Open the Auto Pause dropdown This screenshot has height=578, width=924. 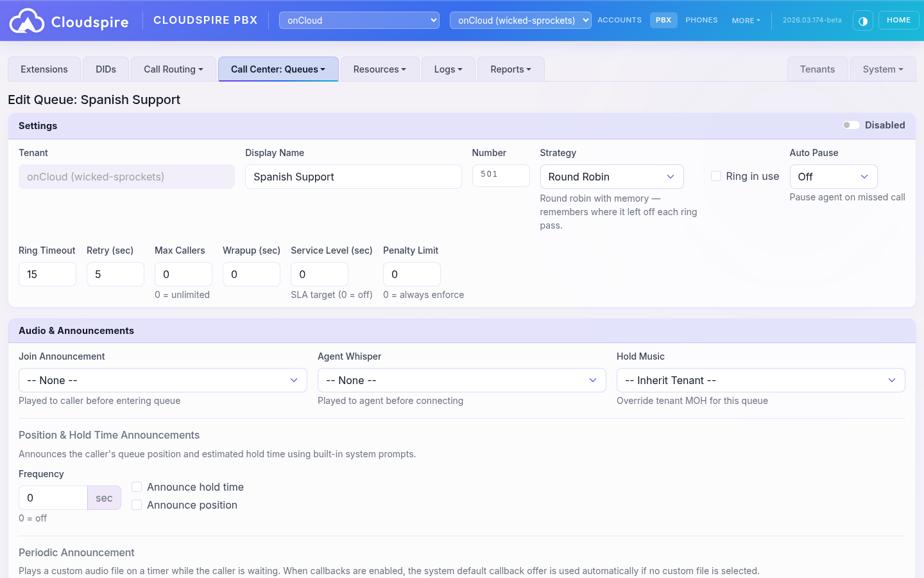(x=834, y=176)
